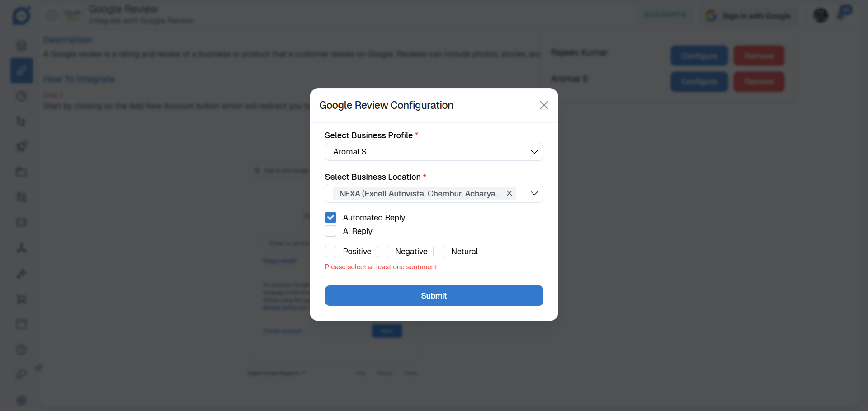Open the database icon in the sidebar
868x411 pixels.
pyautogui.click(x=21, y=45)
